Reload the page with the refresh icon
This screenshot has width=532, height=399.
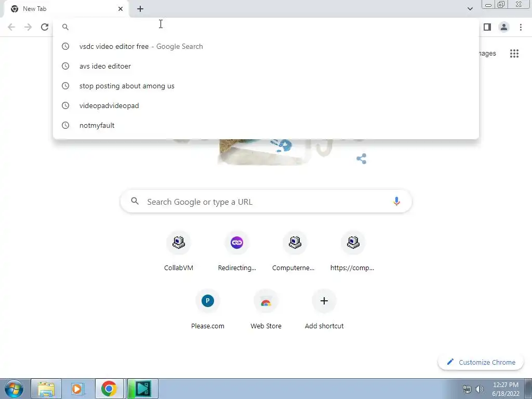click(45, 27)
